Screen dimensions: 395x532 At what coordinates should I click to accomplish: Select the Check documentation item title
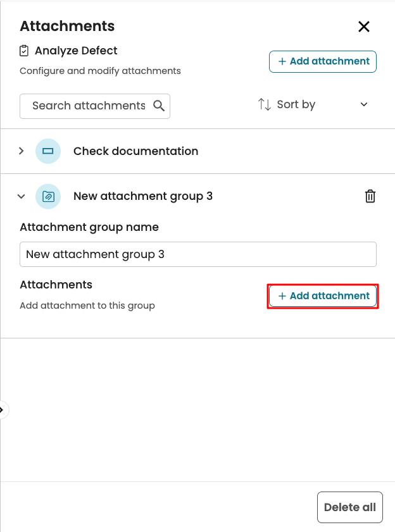[135, 151]
